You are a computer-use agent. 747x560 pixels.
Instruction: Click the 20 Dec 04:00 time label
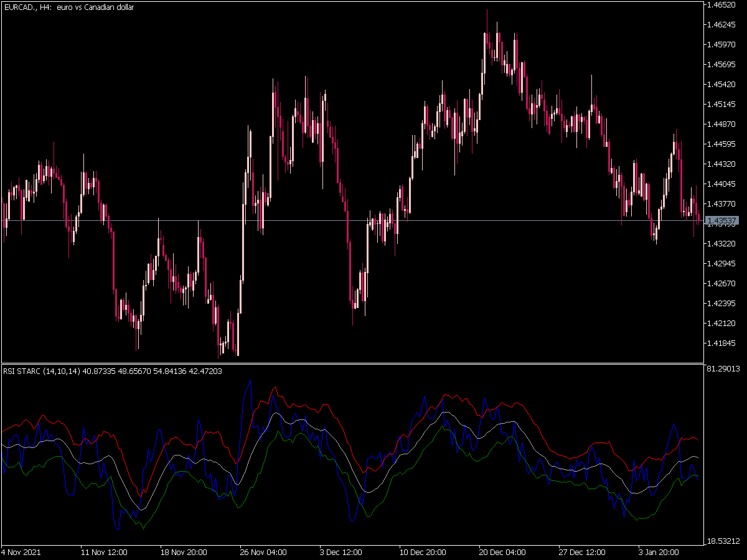tap(502, 553)
